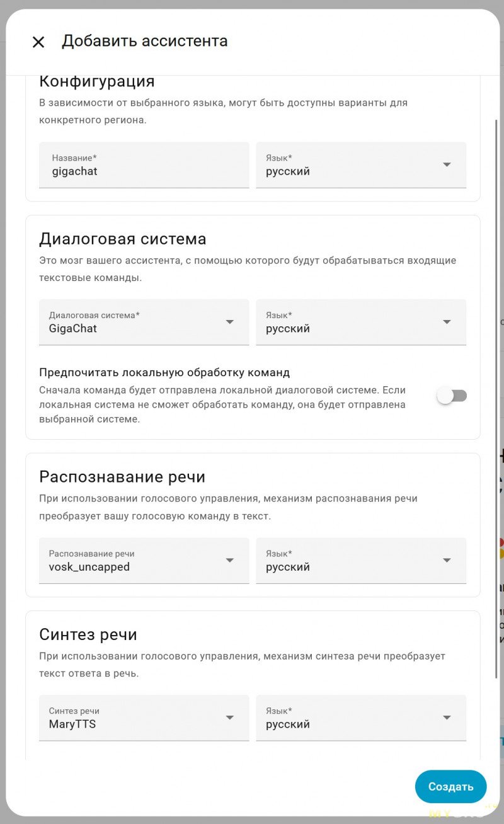Enable Предпочитать локальную обработку команд switch
The width and height of the screenshot is (504, 824).
(x=452, y=396)
